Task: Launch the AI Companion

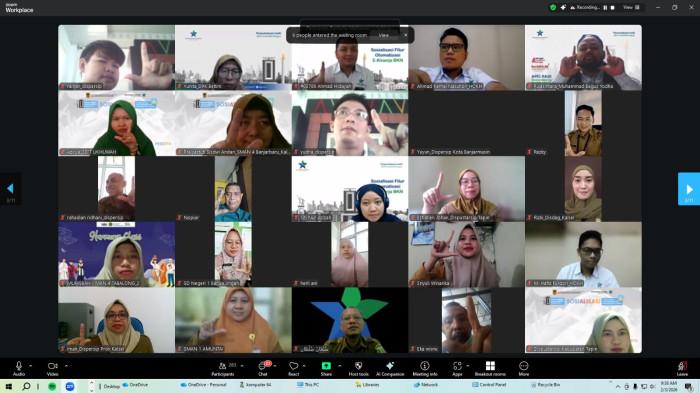Action: 390,368
